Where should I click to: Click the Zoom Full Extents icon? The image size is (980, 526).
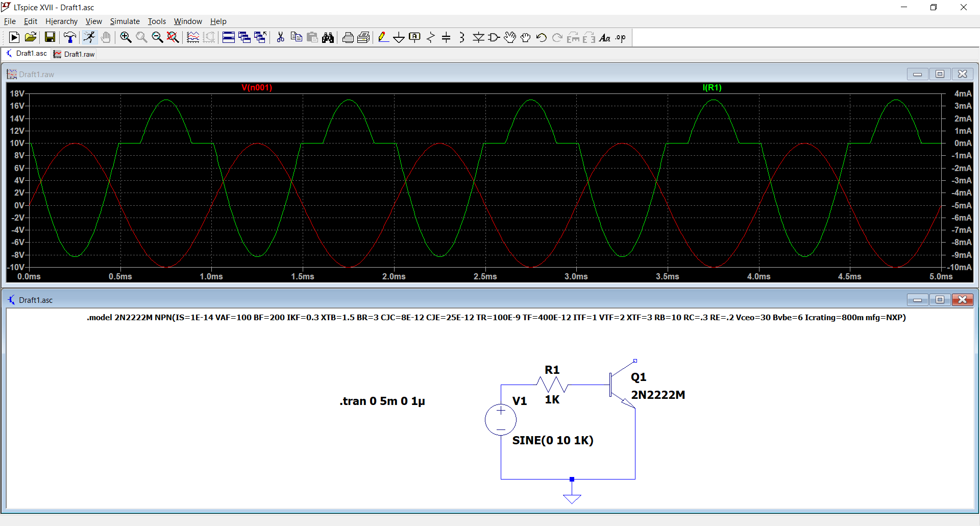click(173, 37)
